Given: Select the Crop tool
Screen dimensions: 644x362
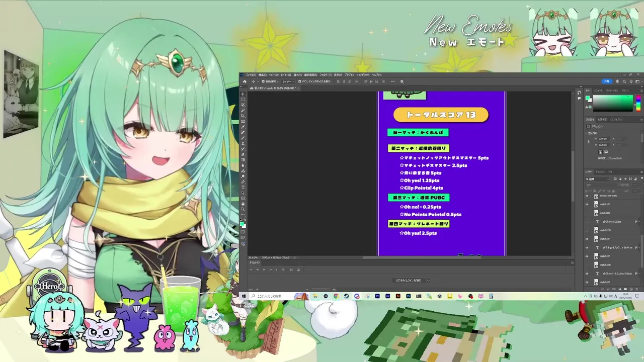Looking at the screenshot, I should (x=243, y=116).
